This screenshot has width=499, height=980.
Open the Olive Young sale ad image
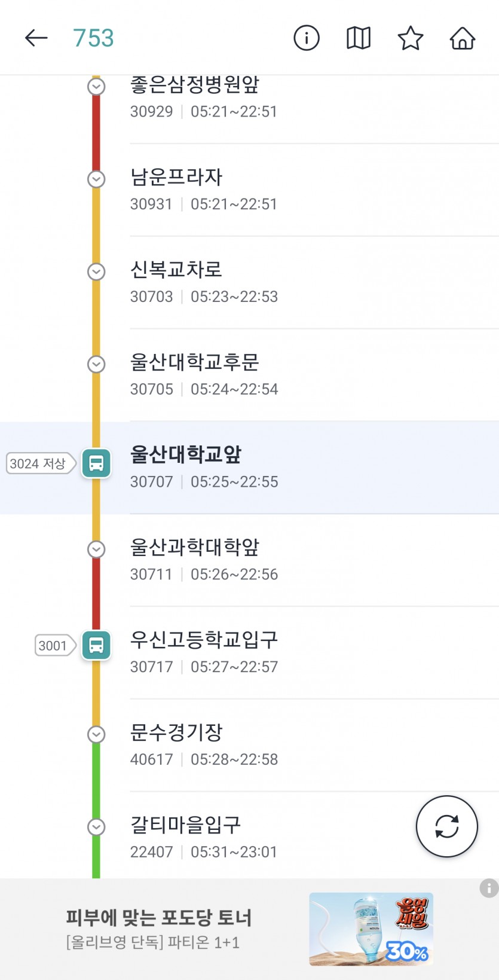tap(371, 929)
